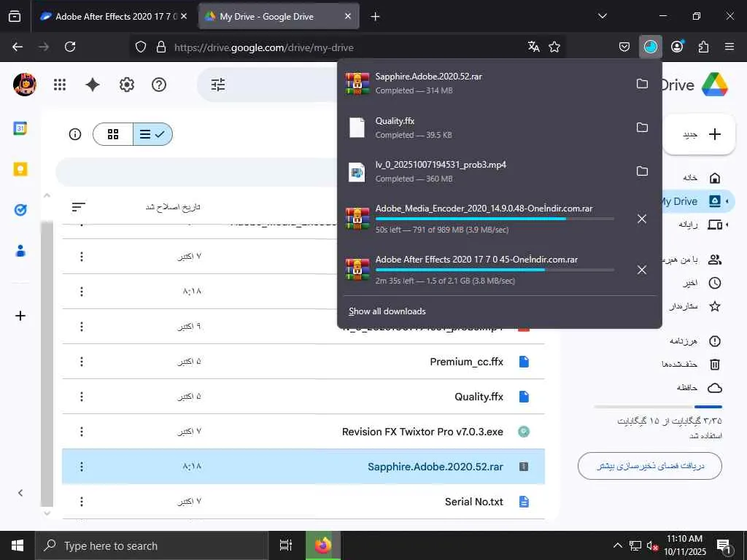
Task: Click the URL address bar
Action: coord(347,47)
